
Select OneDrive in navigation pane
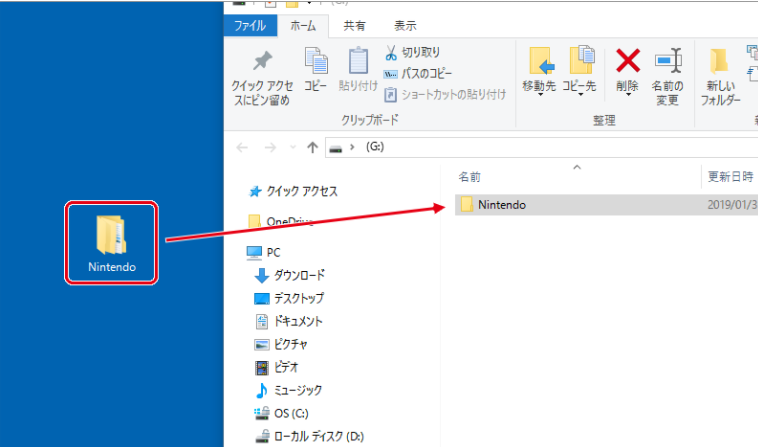pos(281,222)
